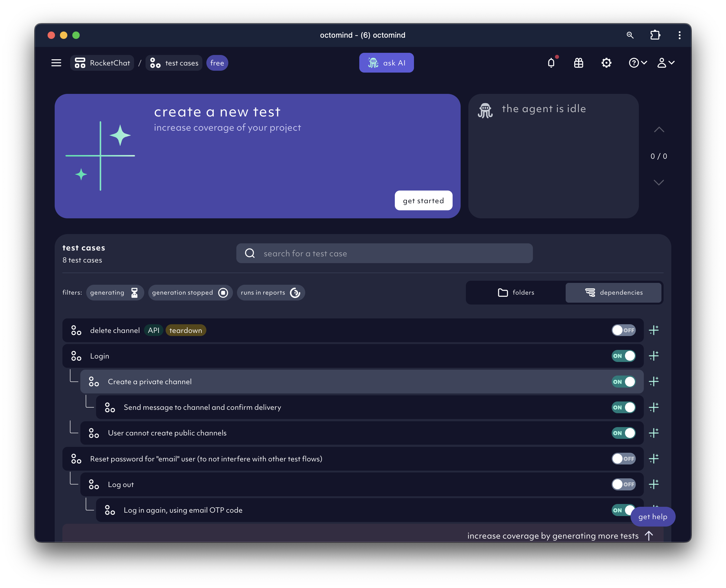The width and height of the screenshot is (726, 588).
Task: Click the test case icon beside delete channel
Action: click(76, 330)
